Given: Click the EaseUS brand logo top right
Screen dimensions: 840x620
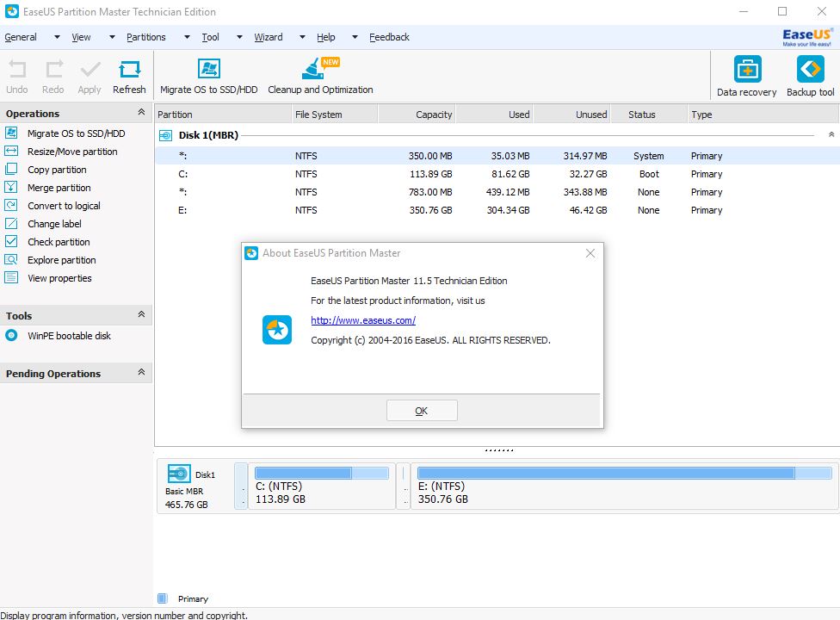Looking at the screenshot, I should [806, 37].
